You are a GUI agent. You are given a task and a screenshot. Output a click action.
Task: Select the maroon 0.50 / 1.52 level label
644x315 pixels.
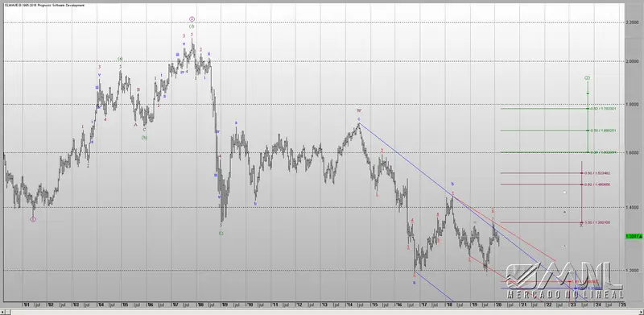pos(597,173)
